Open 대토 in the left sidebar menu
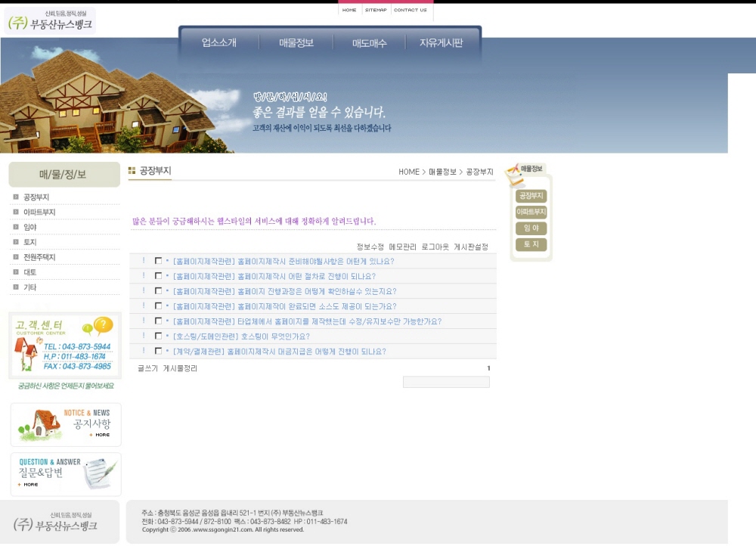This screenshot has height=546, width=756. (x=29, y=272)
